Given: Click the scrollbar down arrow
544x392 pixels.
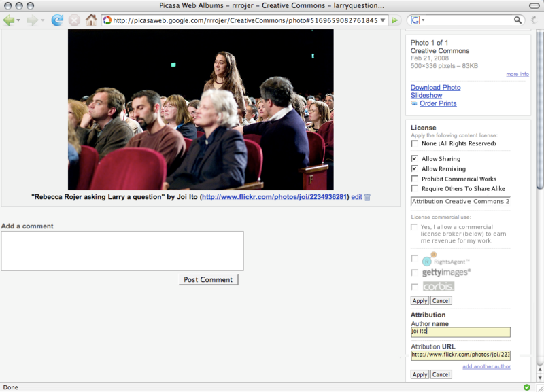Looking at the screenshot, I should (x=540, y=378).
